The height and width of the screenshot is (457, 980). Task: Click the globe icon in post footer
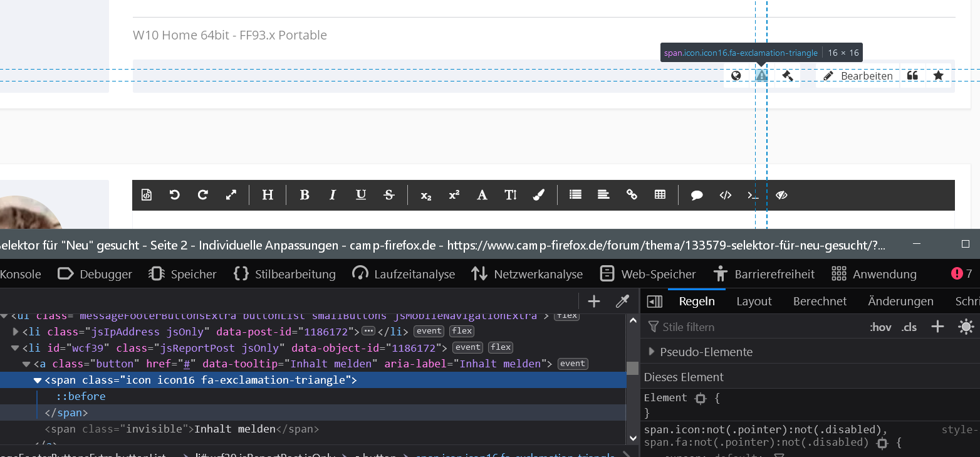(x=736, y=76)
